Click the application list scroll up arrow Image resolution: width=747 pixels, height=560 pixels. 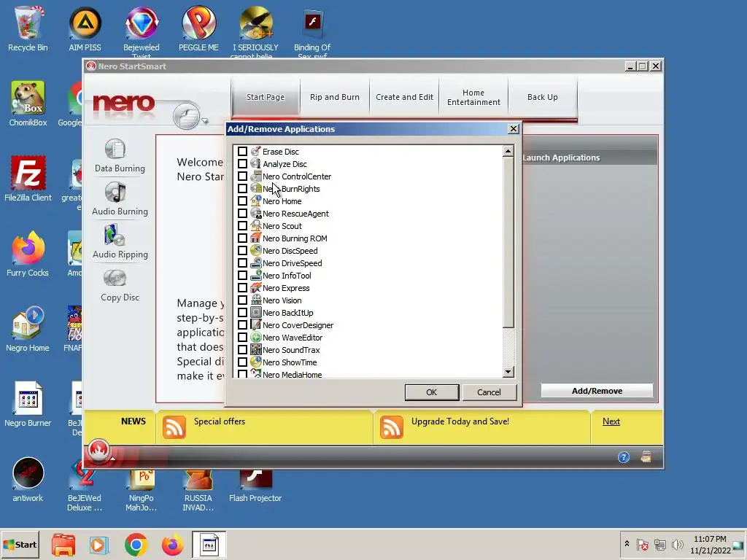click(x=508, y=152)
